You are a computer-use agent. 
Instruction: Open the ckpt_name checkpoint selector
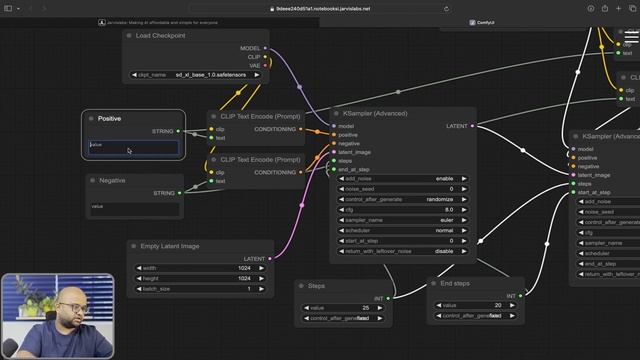click(x=196, y=75)
